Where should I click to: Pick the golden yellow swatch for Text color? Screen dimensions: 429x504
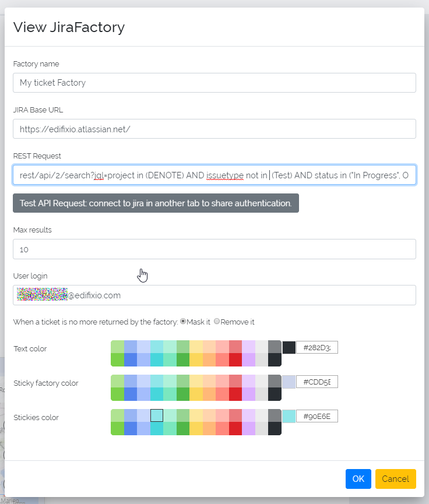click(x=196, y=360)
